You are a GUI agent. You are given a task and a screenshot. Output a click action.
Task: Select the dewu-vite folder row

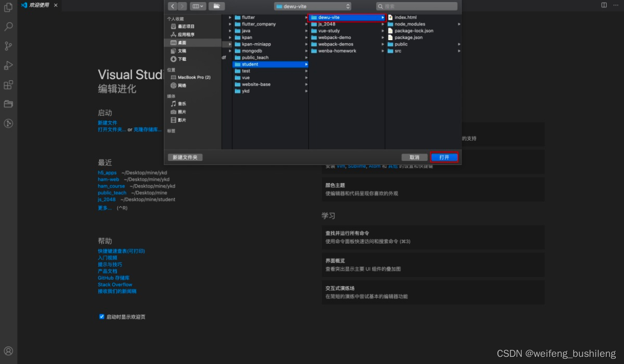(x=347, y=17)
